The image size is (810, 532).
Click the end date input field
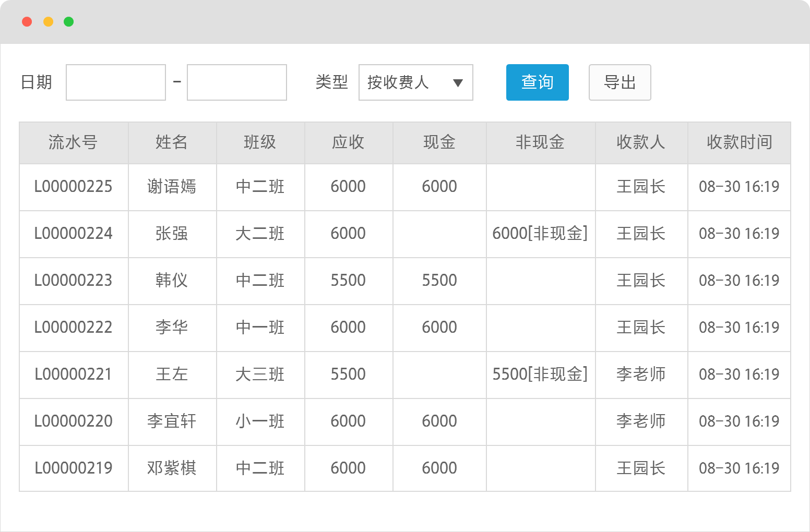pos(237,82)
